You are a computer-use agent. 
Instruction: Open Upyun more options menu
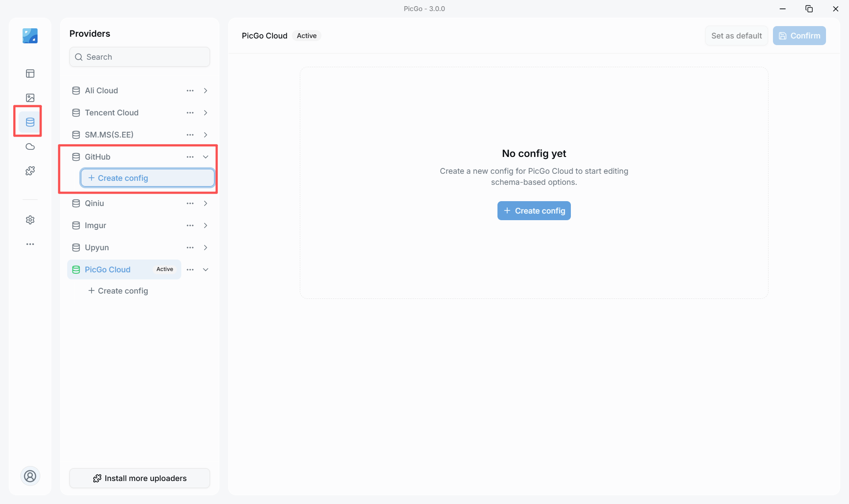(x=190, y=248)
